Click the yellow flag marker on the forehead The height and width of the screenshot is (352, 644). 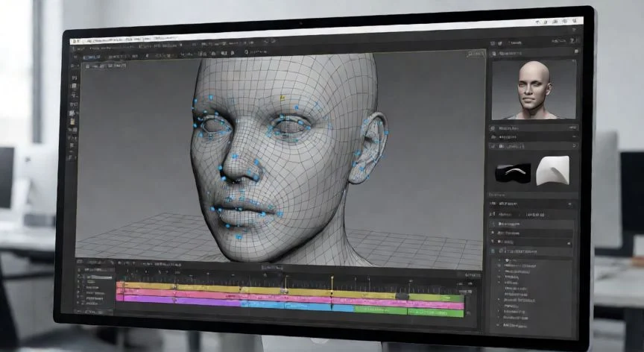[282, 98]
